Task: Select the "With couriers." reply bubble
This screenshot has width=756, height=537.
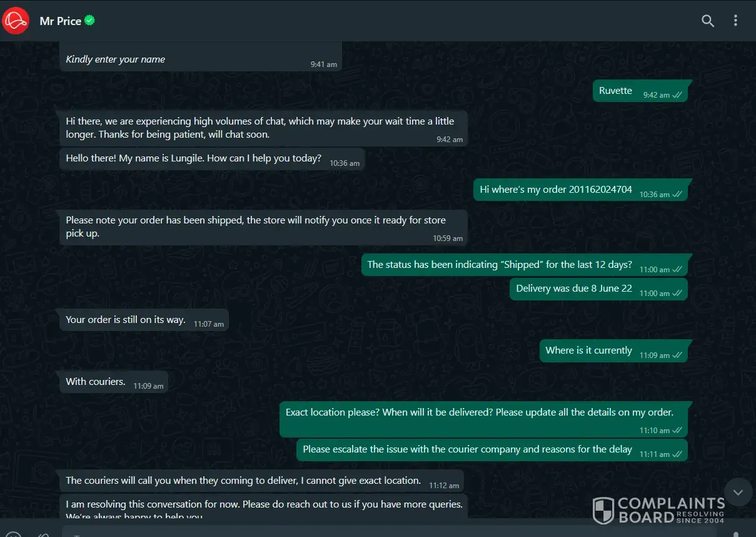Action: tap(96, 382)
